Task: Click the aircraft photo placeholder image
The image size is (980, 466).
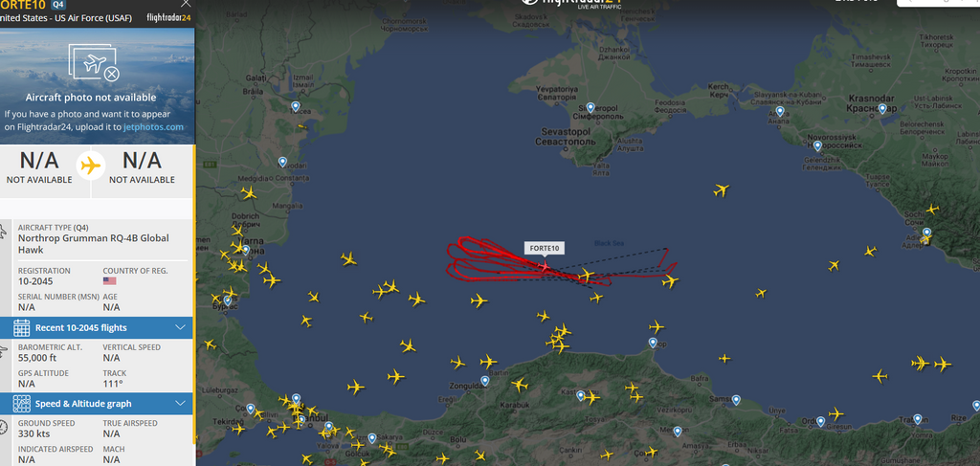Action: click(x=94, y=62)
